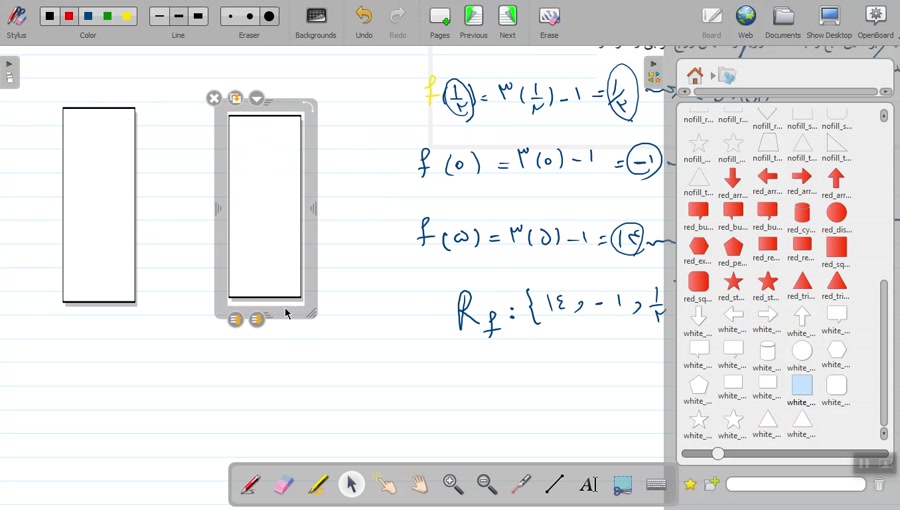The image size is (900, 510).
Task: Select the small eraser size
Action: [231, 16]
